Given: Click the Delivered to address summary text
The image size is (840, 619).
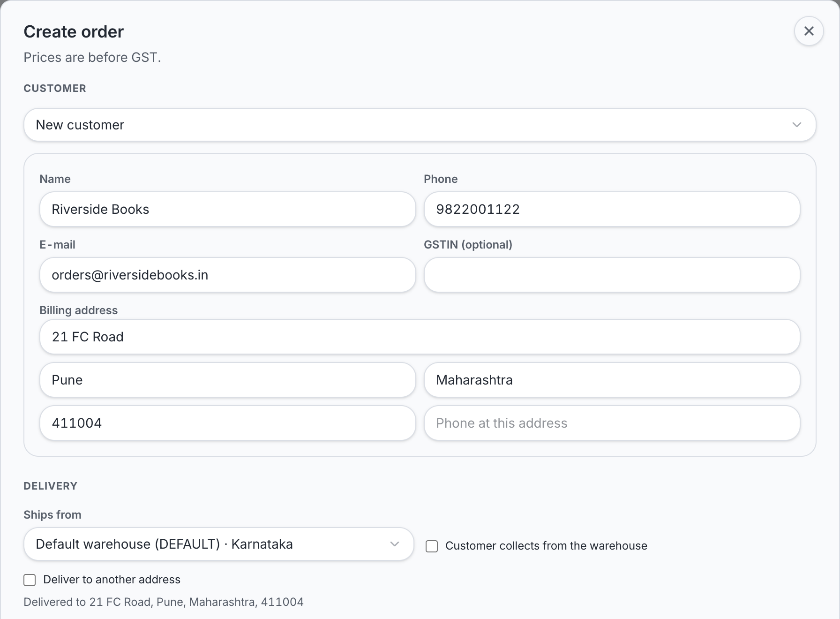Looking at the screenshot, I should point(164,602).
